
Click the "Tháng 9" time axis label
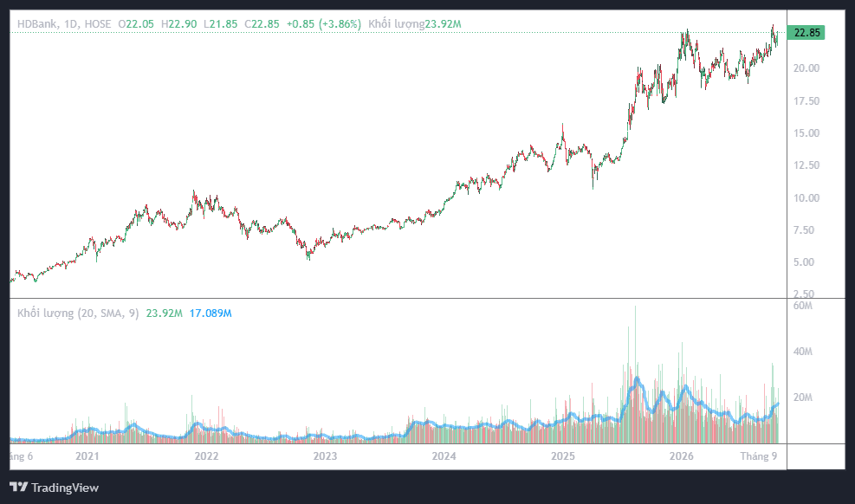coord(759,456)
